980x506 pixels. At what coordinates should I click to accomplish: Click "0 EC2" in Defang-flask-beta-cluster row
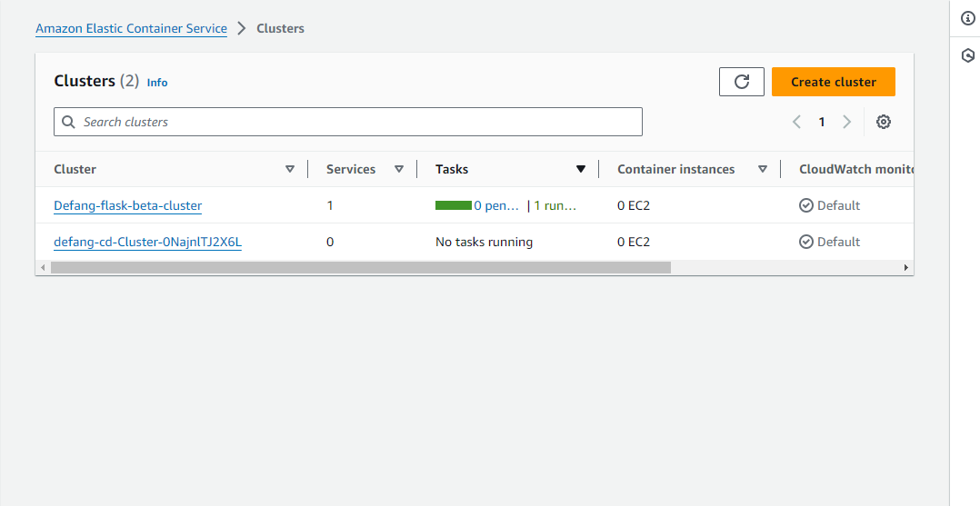[634, 205]
